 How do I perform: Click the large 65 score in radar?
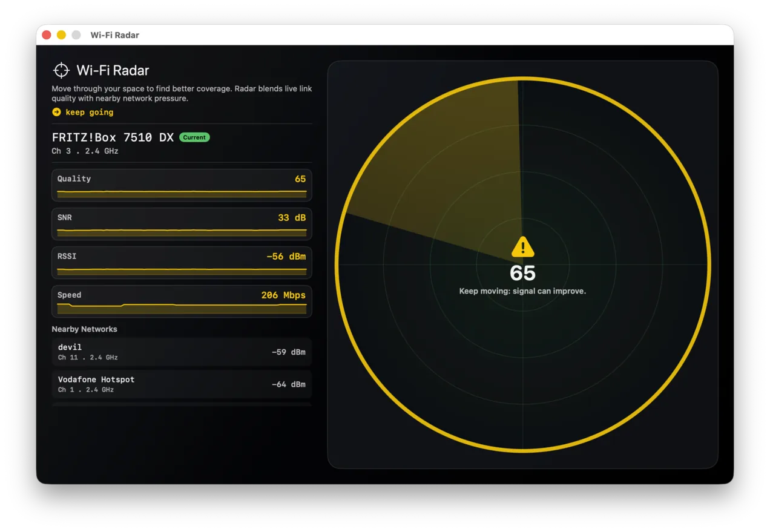click(522, 273)
